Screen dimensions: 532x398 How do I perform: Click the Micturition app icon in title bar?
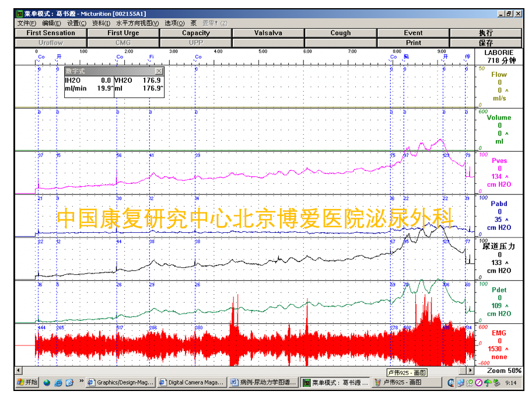pyautogui.click(x=20, y=14)
